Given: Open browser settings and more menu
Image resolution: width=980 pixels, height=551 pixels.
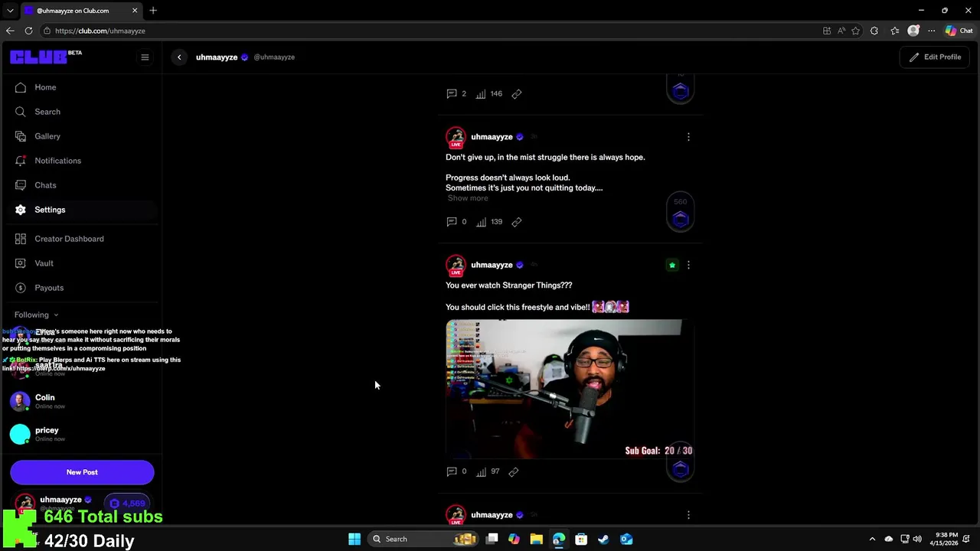Looking at the screenshot, I should 932,31.
